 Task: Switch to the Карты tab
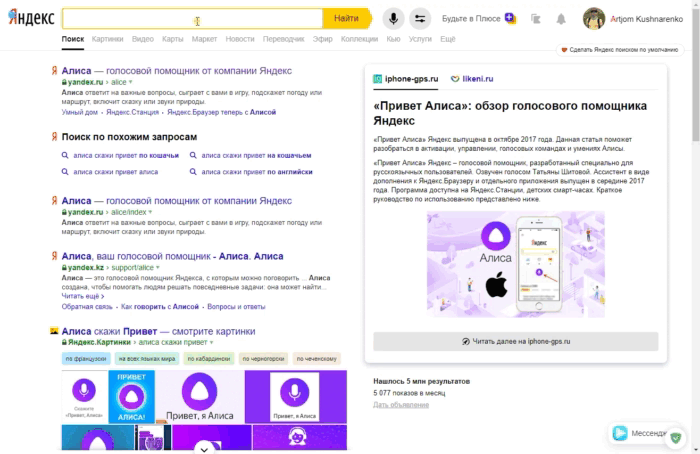(x=173, y=39)
